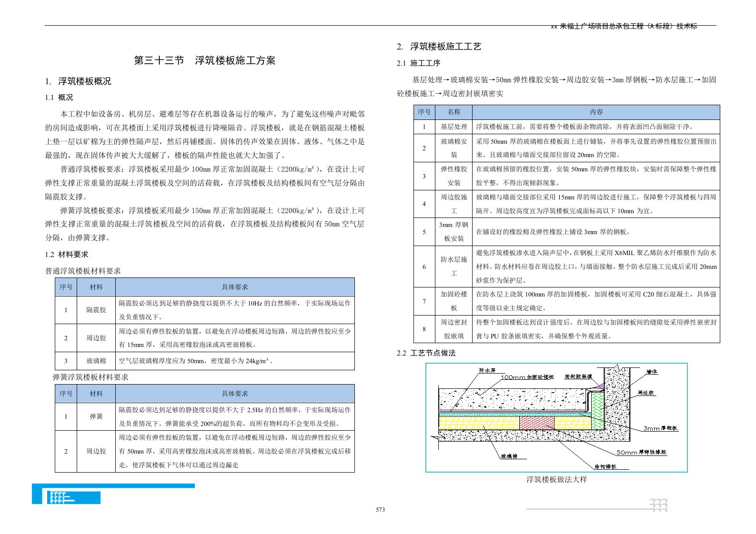Click the "防水层施工" cell in the process table
Viewport: 756px width, 534px height.
click(x=454, y=267)
